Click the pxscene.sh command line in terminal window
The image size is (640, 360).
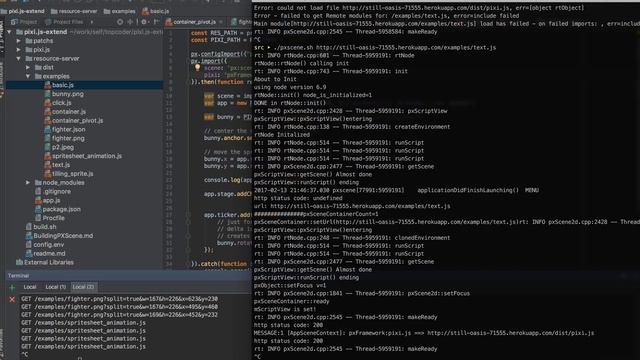375,47
